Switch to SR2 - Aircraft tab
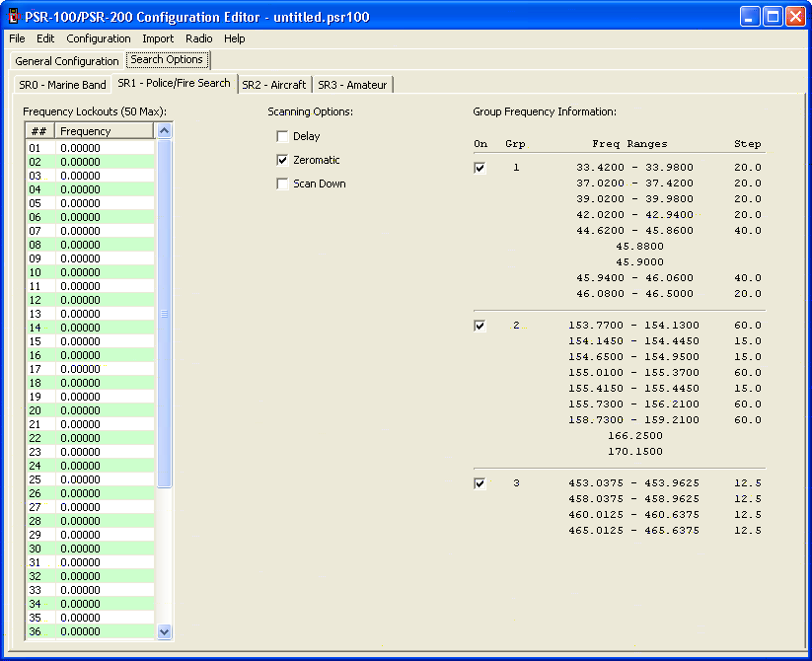 pyautogui.click(x=273, y=85)
